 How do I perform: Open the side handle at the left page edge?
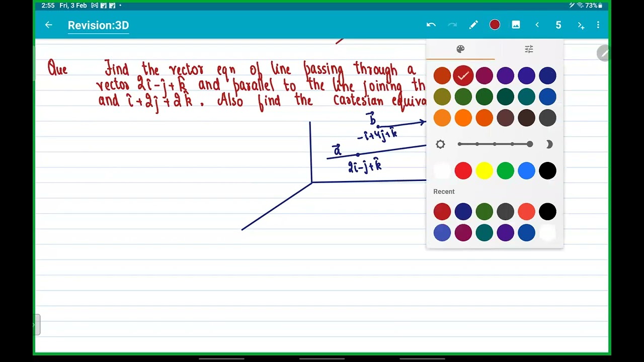click(37, 325)
